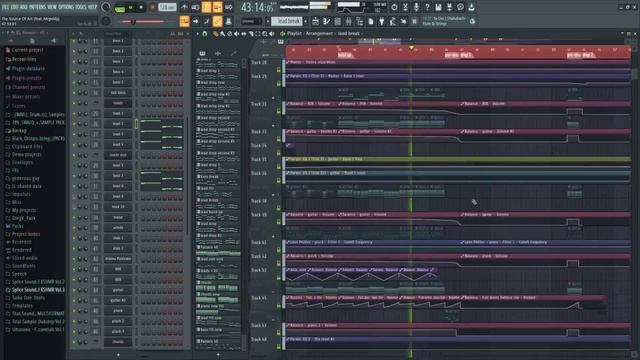Click the one-click audio recording microphone
The height and width of the screenshot is (360, 640).
[416, 7]
